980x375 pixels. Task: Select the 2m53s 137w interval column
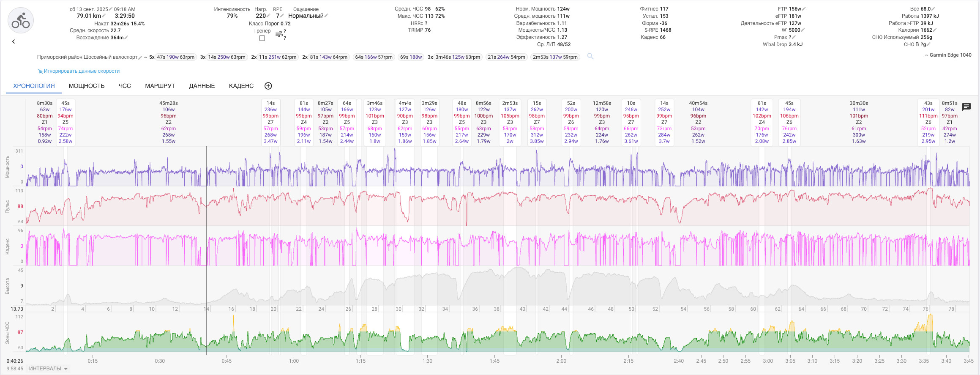tap(510, 122)
